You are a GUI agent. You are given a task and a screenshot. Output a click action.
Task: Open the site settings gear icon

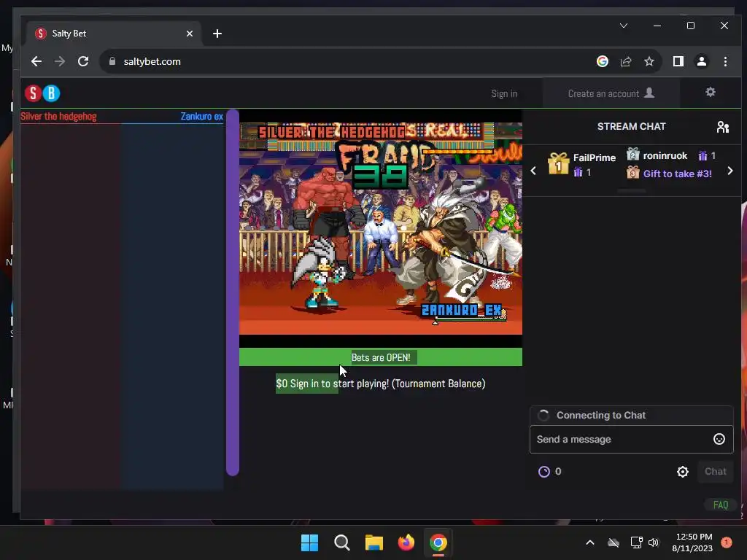click(x=711, y=93)
